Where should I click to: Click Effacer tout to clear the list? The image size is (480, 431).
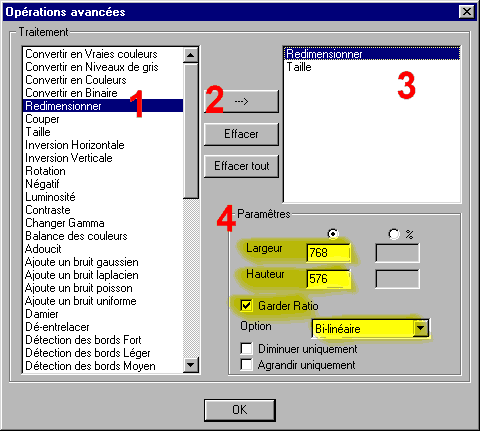[x=241, y=166]
